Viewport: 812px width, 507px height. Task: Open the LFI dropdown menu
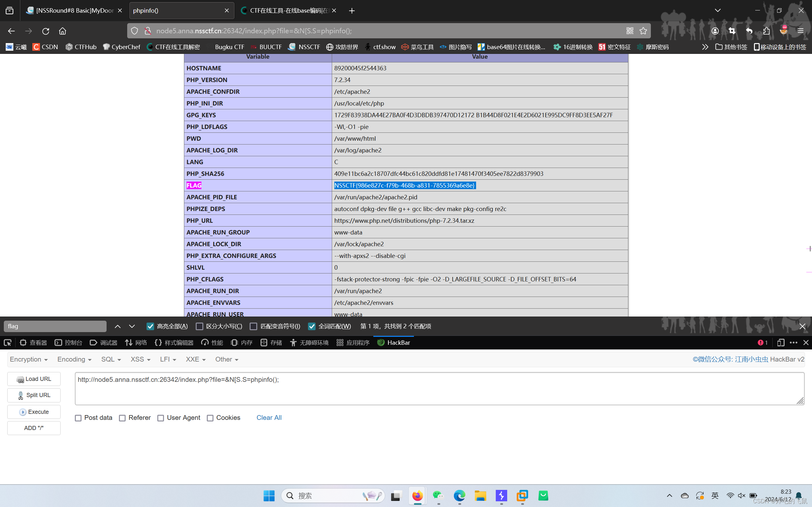click(168, 359)
